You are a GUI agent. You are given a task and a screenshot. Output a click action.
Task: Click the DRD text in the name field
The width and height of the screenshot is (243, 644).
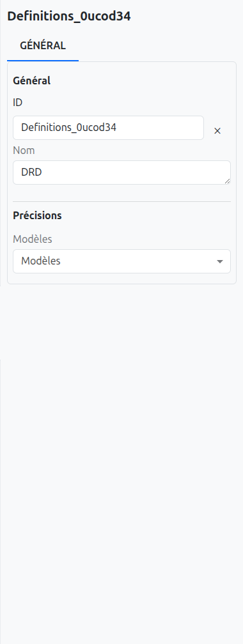32,172
